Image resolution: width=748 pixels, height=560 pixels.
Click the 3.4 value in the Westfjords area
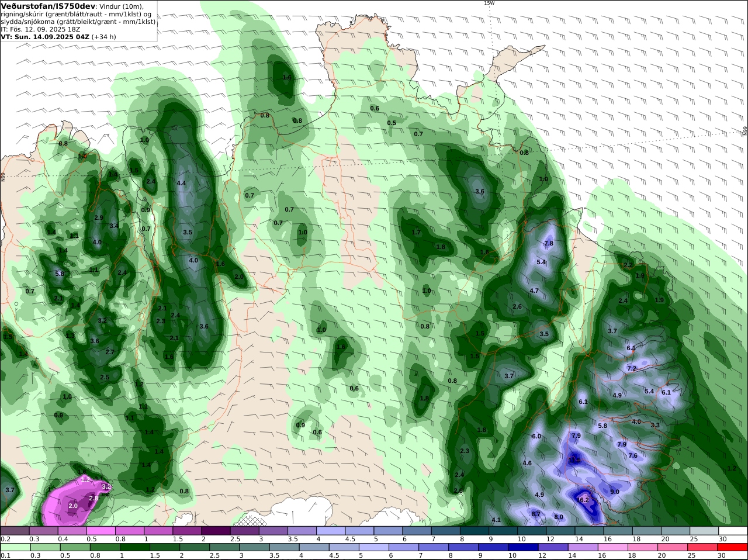pyautogui.click(x=114, y=226)
